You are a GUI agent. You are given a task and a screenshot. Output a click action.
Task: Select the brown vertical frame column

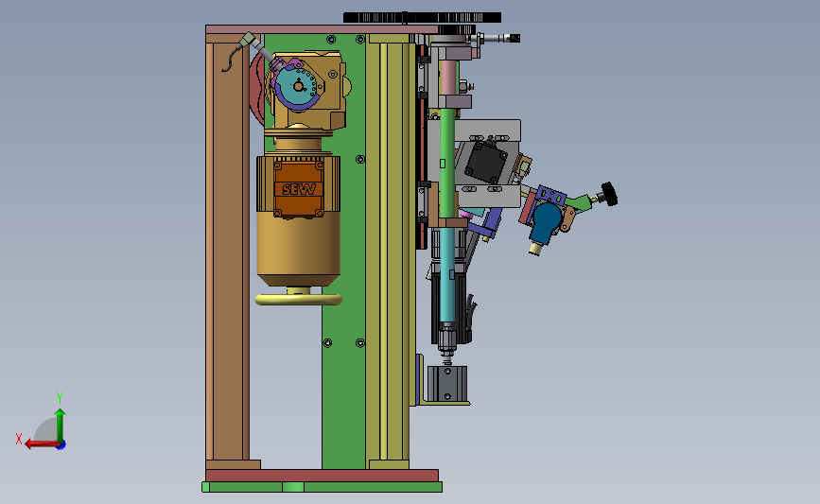point(228,253)
